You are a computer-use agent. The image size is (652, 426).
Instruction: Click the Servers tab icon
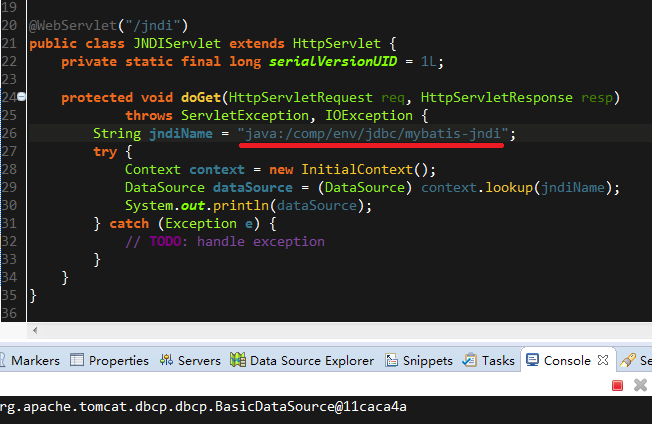click(x=166, y=360)
